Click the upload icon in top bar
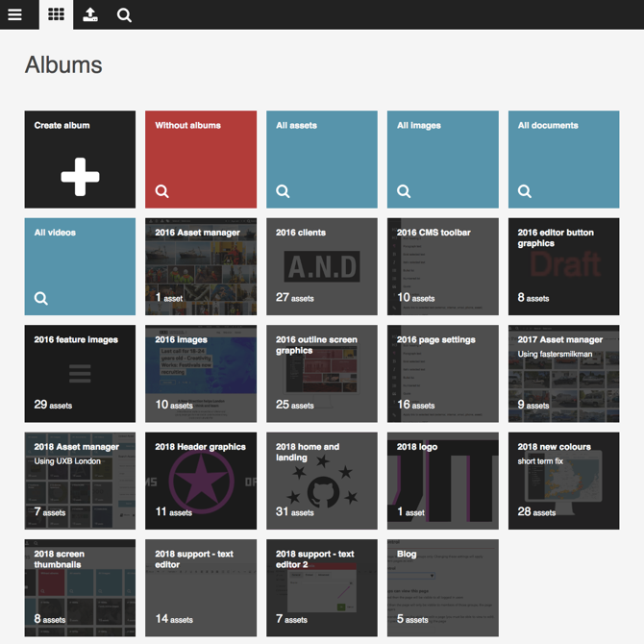Image resolution: width=644 pixels, height=644 pixels. point(90,14)
